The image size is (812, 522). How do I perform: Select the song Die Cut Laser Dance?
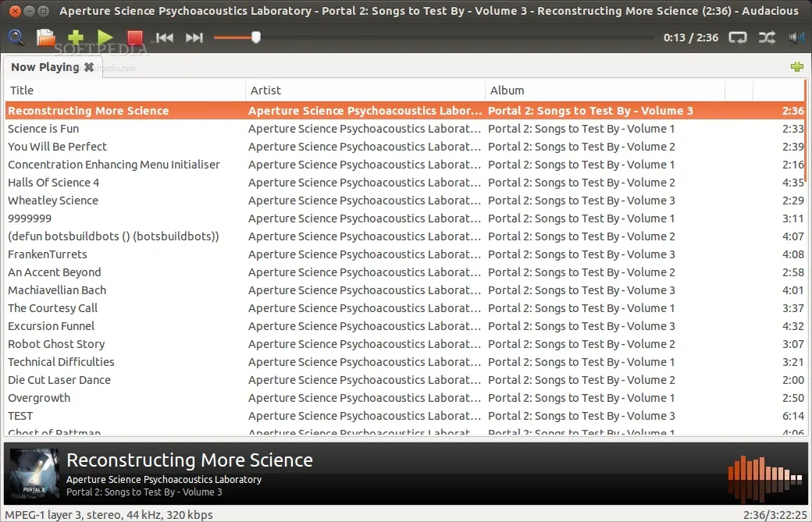tap(59, 380)
